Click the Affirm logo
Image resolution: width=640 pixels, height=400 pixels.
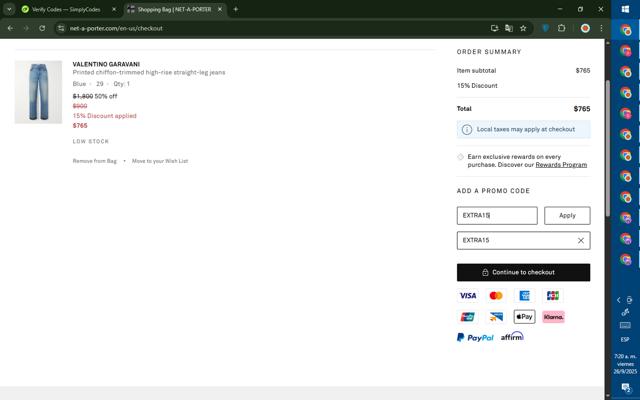click(512, 337)
